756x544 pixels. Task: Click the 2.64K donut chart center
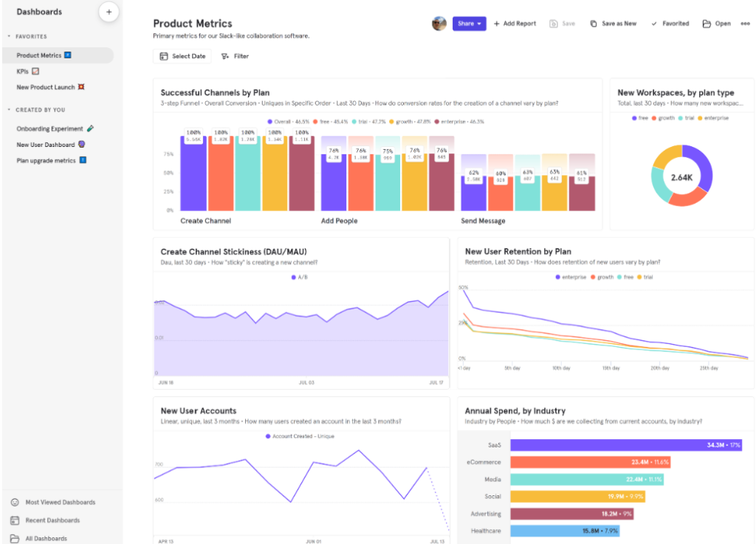[x=681, y=177]
